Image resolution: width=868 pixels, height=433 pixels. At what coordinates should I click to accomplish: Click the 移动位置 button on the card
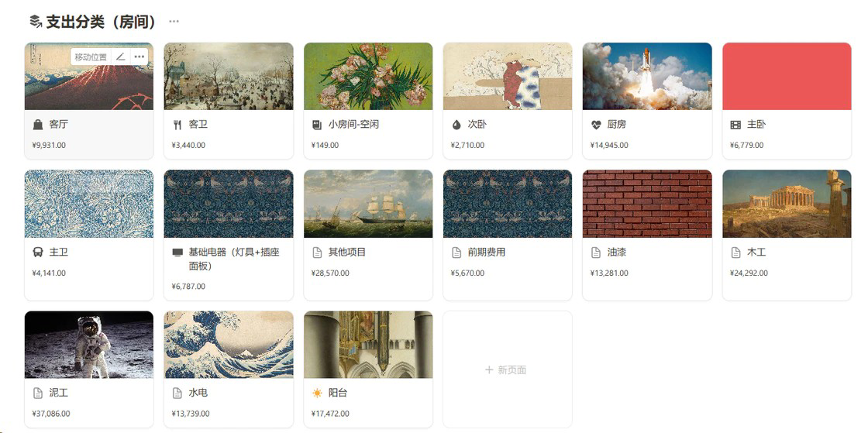(x=91, y=57)
